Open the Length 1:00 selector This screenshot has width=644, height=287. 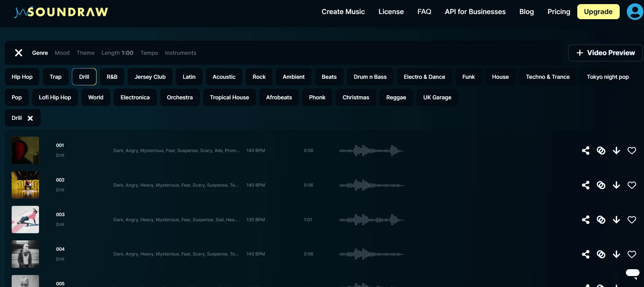[117, 53]
